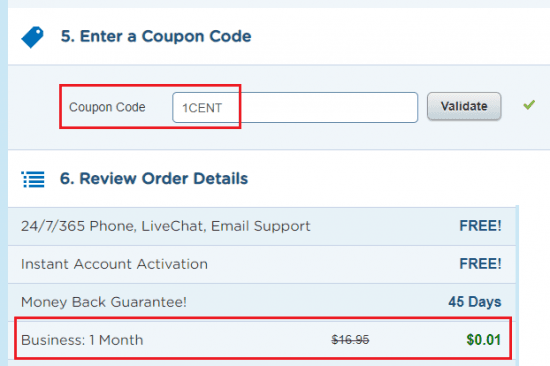Screen dimensions: 550x366
Task: Click the blue coupon tag icon
Action: coord(32,37)
